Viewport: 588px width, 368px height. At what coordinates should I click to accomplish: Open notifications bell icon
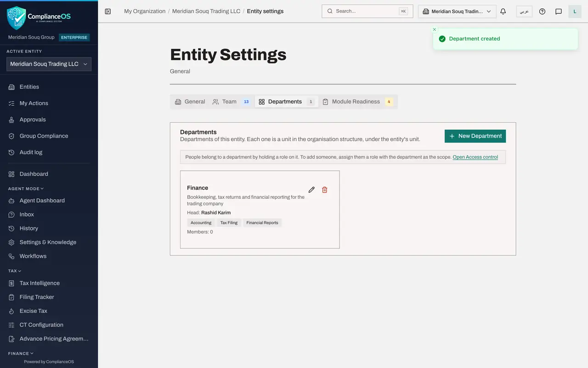point(503,11)
